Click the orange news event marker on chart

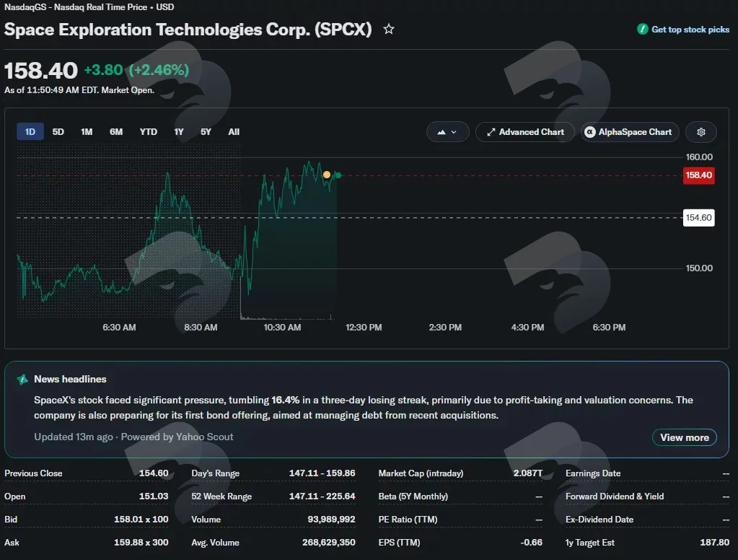[327, 175]
